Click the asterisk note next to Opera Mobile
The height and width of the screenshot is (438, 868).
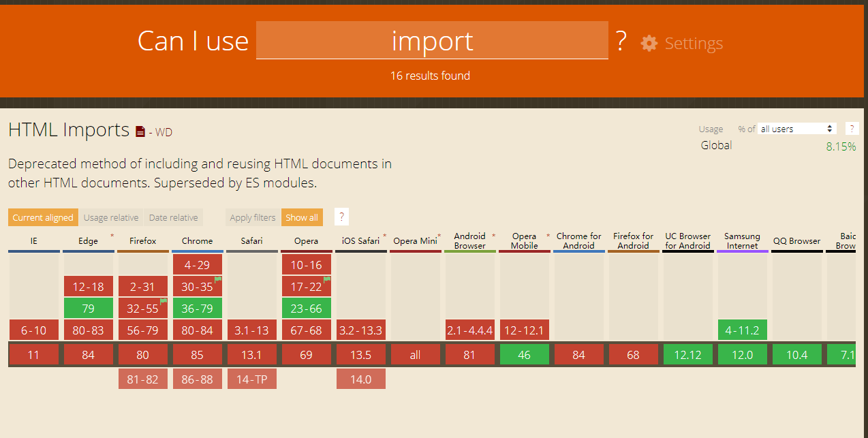pyautogui.click(x=548, y=236)
